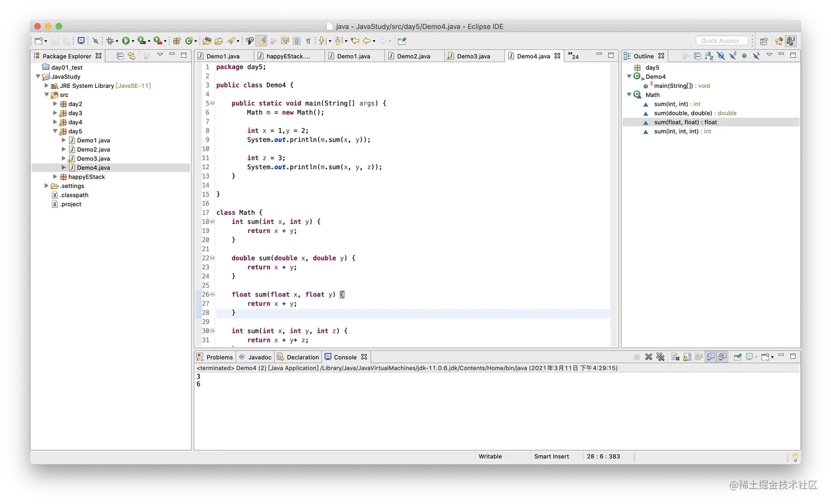Open new Console view dropdown arrow
This screenshot has height=504, width=831.
click(772, 357)
